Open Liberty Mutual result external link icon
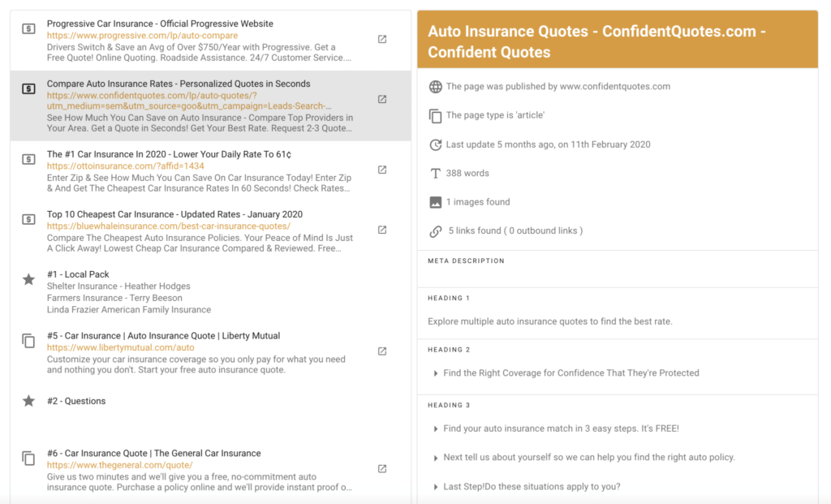Viewport: 831px width, 504px height. (382, 351)
